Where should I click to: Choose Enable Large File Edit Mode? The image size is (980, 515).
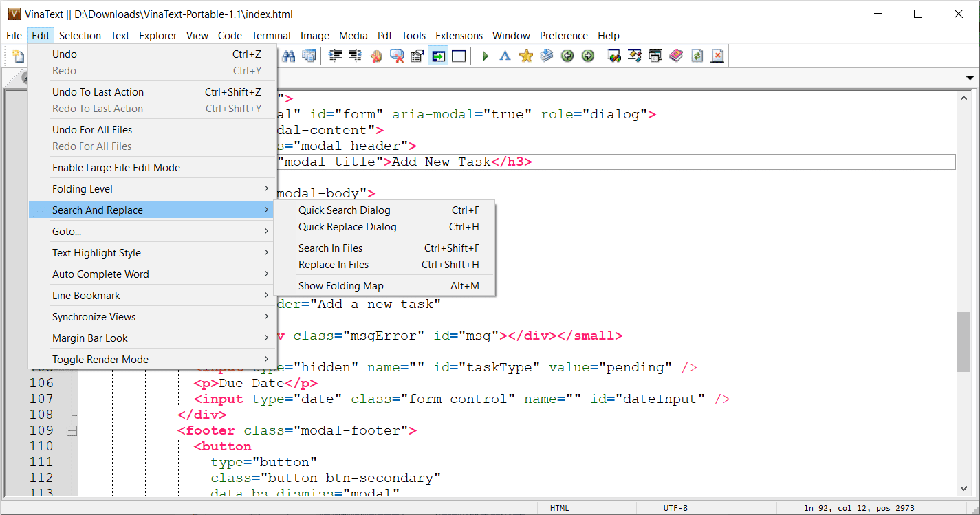(152, 167)
